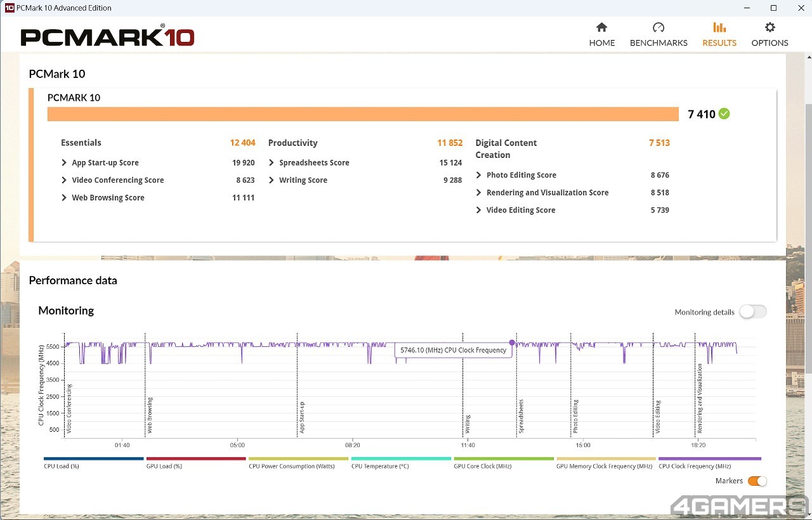812x520 pixels.
Task: Click the Rendering and Visualization marker line
Action: click(696, 385)
